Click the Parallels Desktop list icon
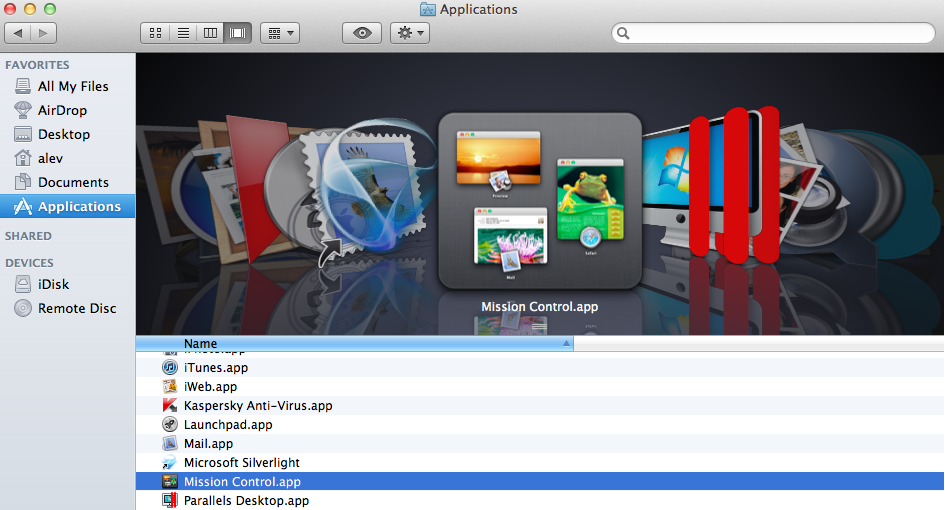The image size is (945, 510). (170, 500)
